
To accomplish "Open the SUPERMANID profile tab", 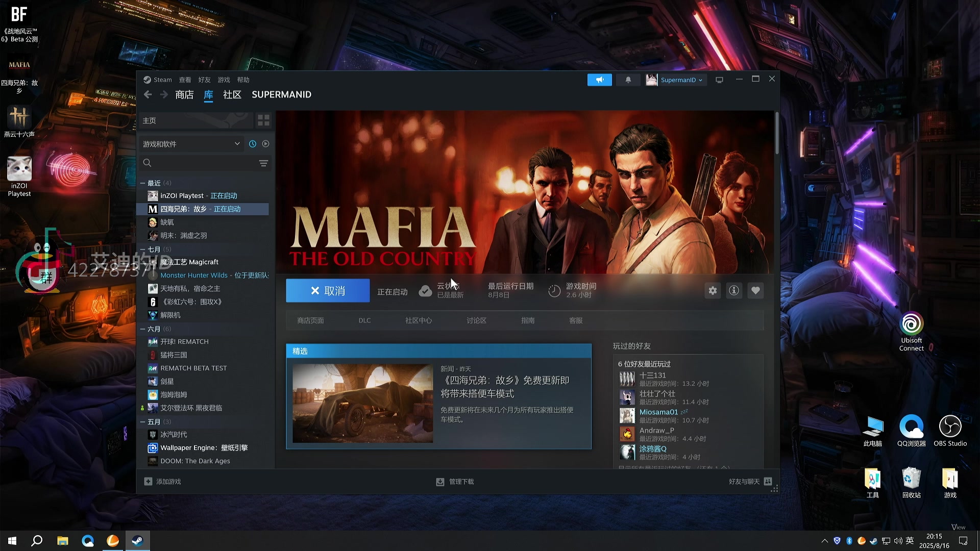I will tap(281, 94).
